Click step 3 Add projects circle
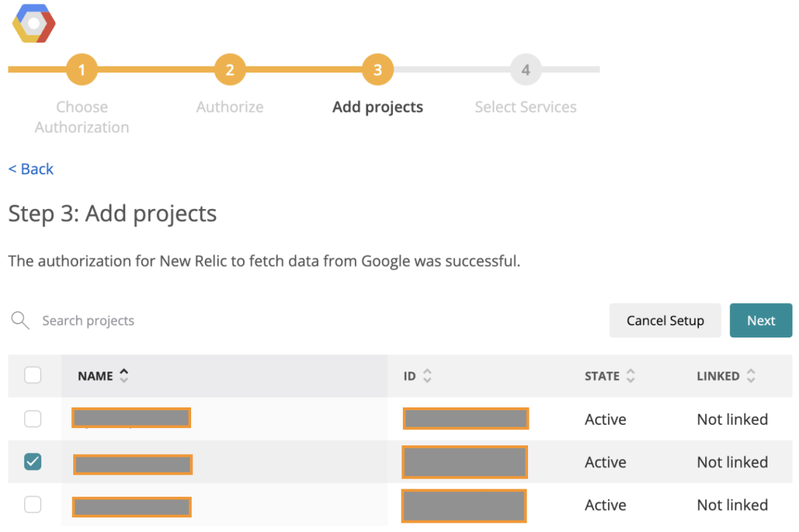This screenshot has height=532, width=799. tap(378, 70)
